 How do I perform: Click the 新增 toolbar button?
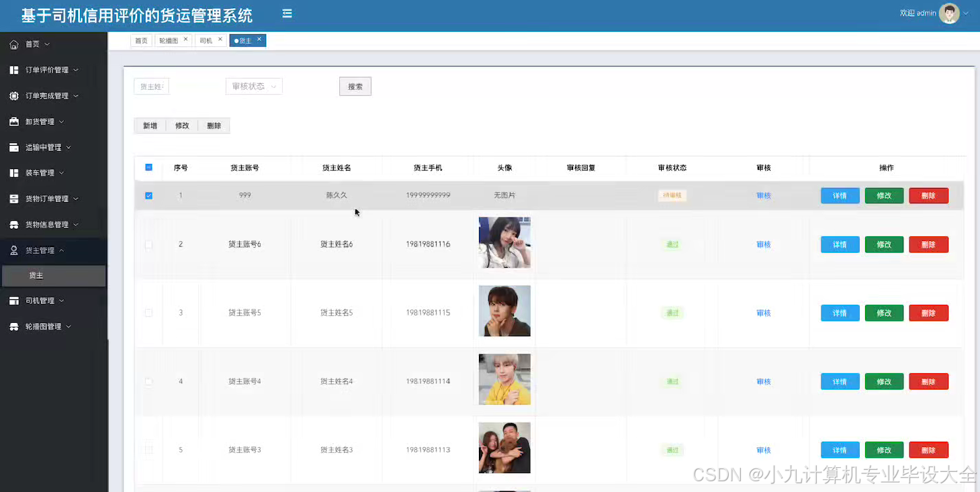pyautogui.click(x=150, y=126)
